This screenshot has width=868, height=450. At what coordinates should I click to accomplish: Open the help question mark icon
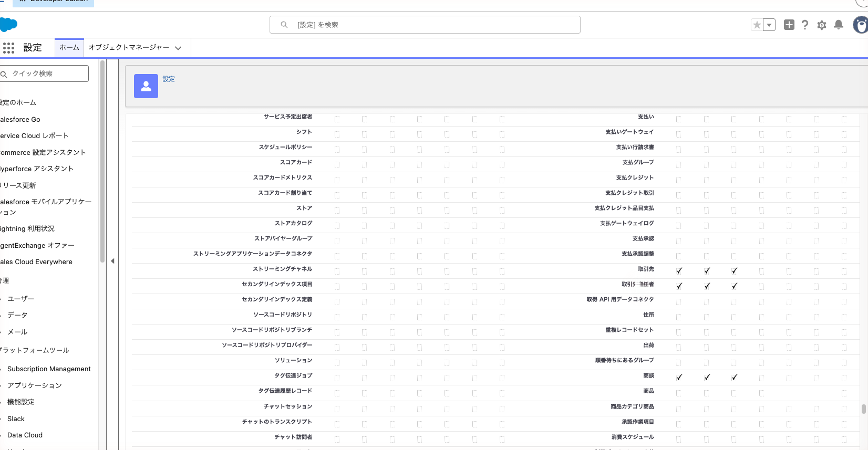(x=805, y=25)
